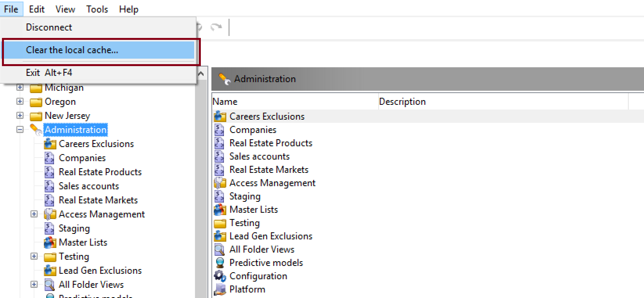The height and width of the screenshot is (298, 644).
Task: Click Real Estate Markets icon in tree
Action: tap(49, 200)
